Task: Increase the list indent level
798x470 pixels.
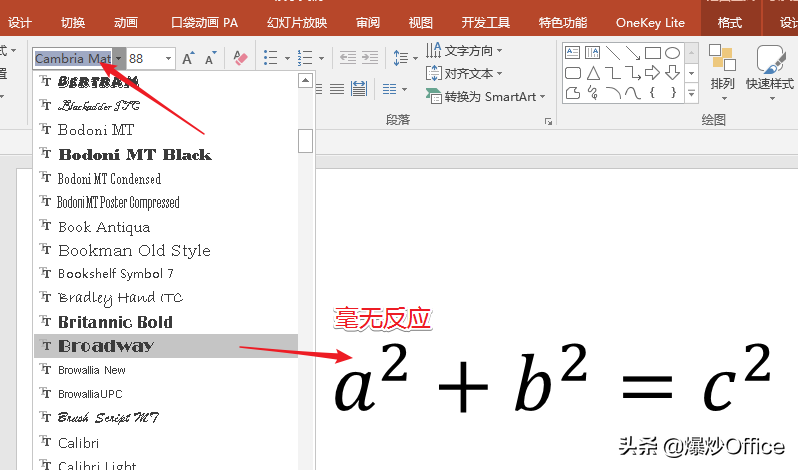Action: [370, 58]
